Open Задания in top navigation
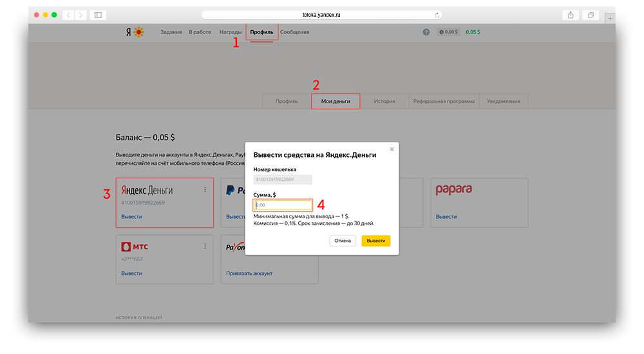The height and width of the screenshot is (354, 644). coord(171,32)
